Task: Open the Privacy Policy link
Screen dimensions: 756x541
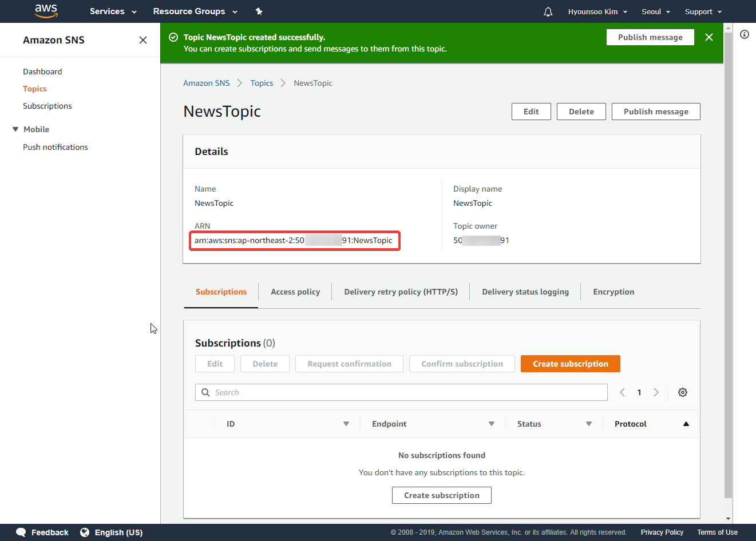Action: click(662, 532)
